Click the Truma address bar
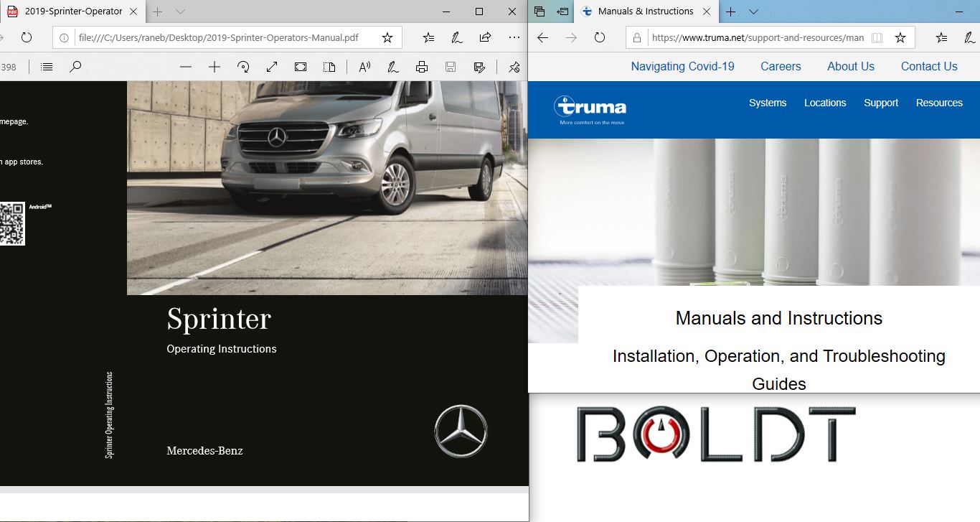980x522 pixels. [757, 37]
